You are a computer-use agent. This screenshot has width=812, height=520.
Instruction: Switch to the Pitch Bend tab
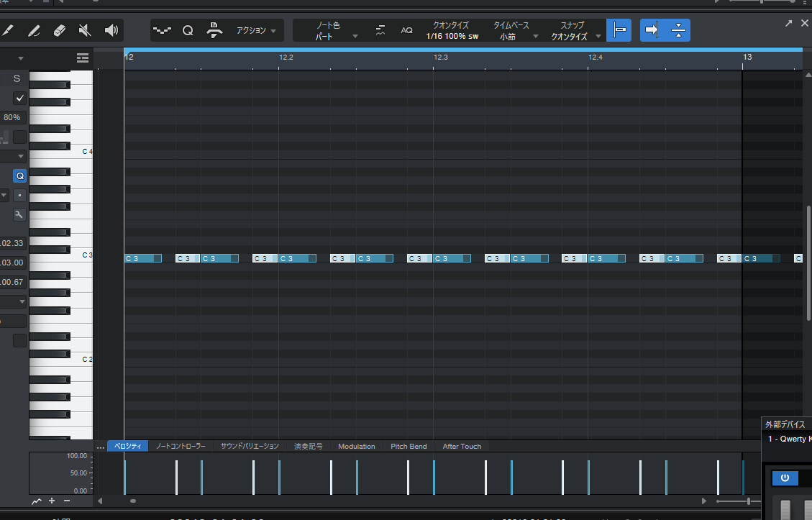(409, 447)
